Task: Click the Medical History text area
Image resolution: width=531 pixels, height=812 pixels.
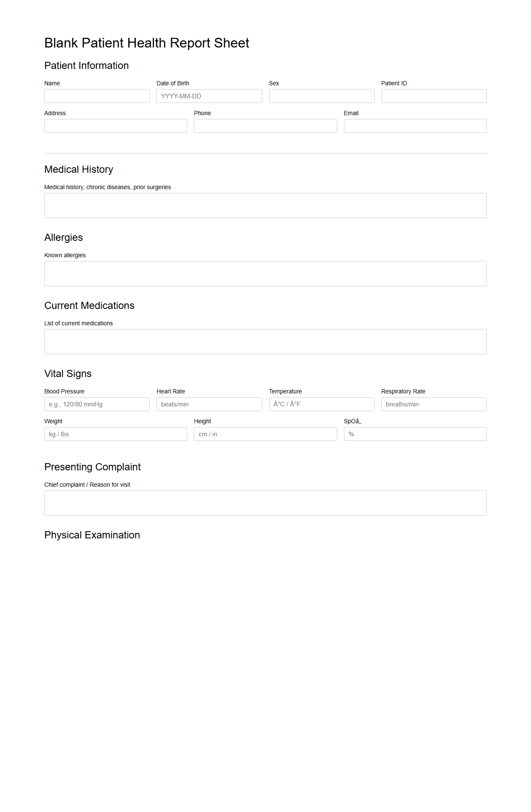Action: click(265, 205)
